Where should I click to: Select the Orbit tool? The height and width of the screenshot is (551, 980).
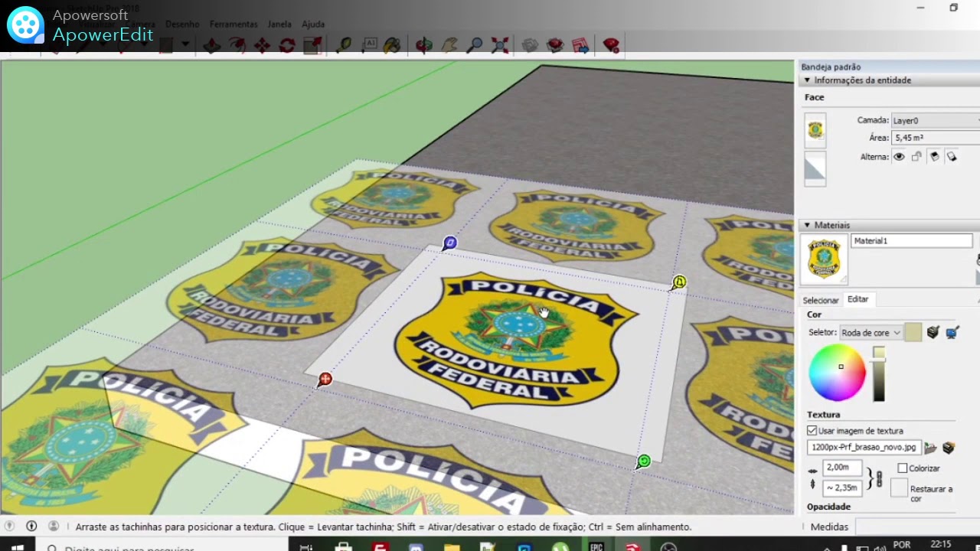pyautogui.click(x=424, y=46)
